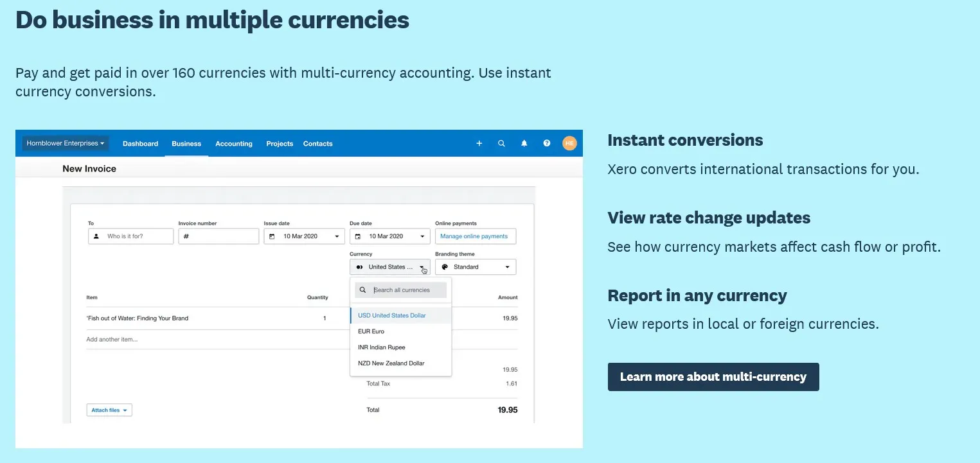Open the Branding theme Standard dropdown
This screenshot has height=463, width=980.
pos(476,266)
